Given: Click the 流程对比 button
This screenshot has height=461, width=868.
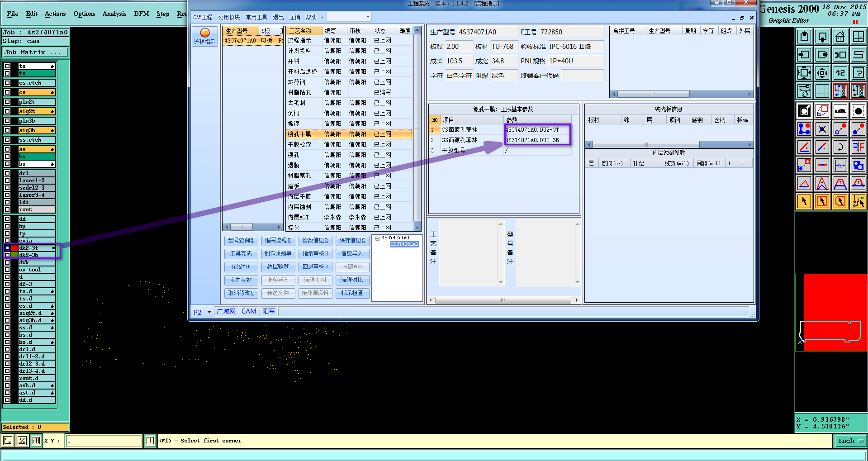Looking at the screenshot, I should pyautogui.click(x=352, y=280).
